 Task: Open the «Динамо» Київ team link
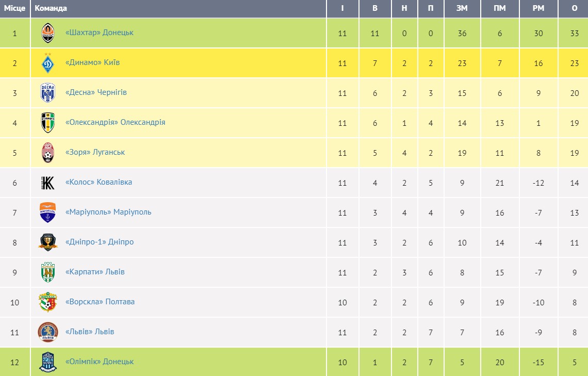(93, 62)
